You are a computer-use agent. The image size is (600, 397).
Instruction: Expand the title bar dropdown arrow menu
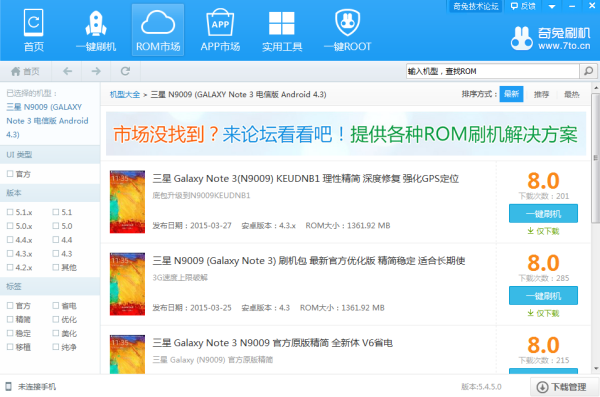[x=552, y=7]
